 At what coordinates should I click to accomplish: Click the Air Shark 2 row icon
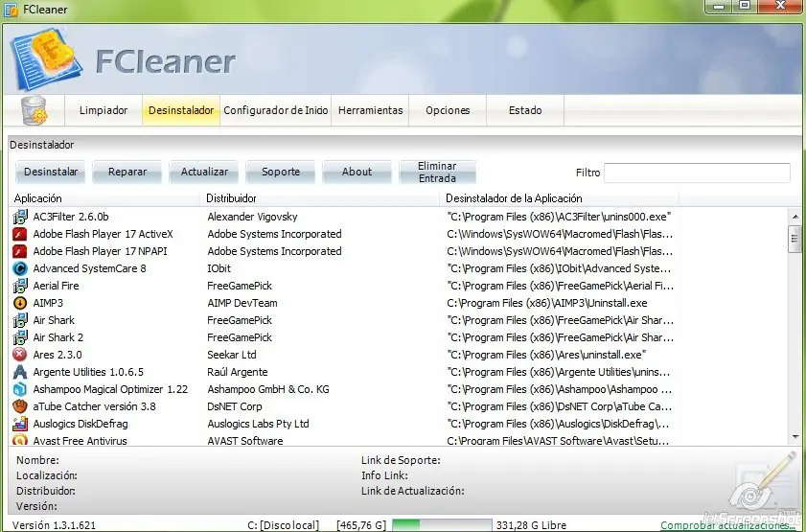20,337
